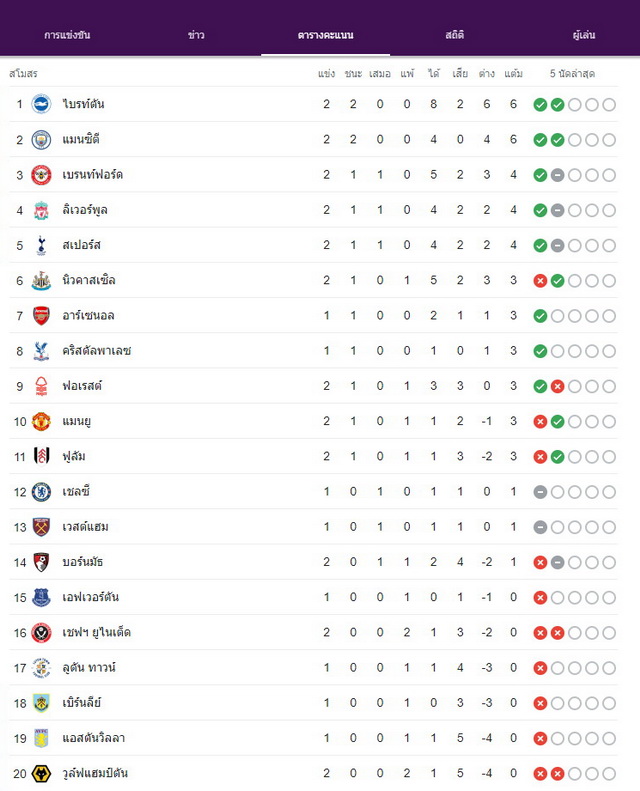Viewport: 640px width, 791px height.
Task: Click the Manchester United crest icon
Action: pos(41,421)
